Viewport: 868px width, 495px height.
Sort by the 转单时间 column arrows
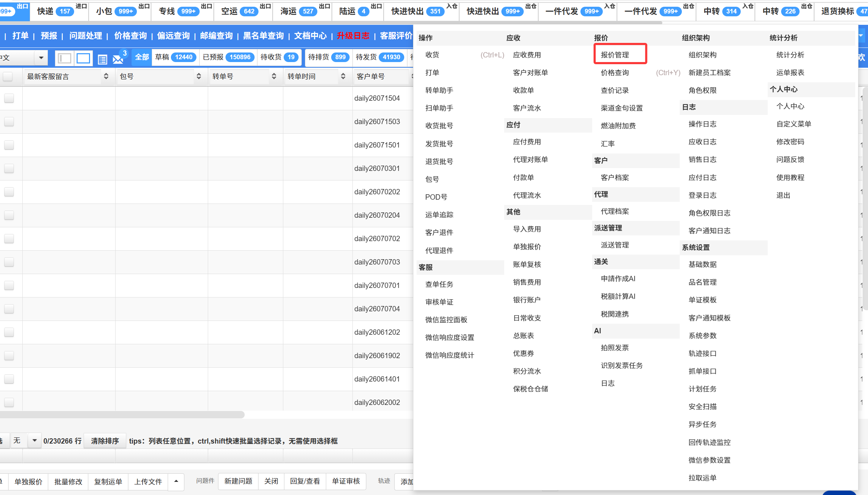[x=343, y=76]
